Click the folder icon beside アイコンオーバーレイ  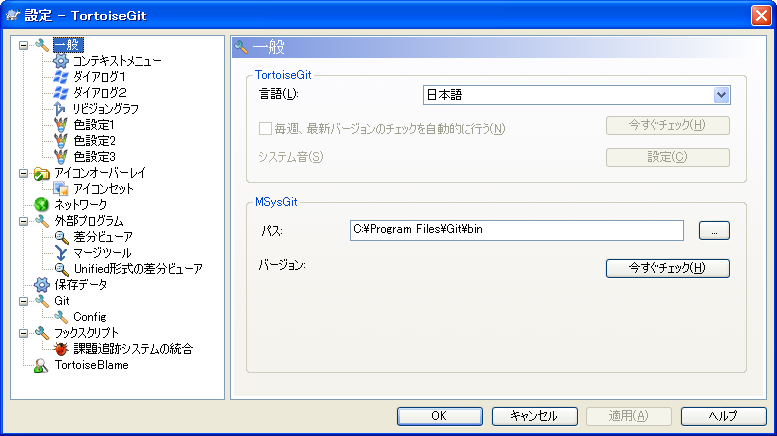(x=42, y=173)
